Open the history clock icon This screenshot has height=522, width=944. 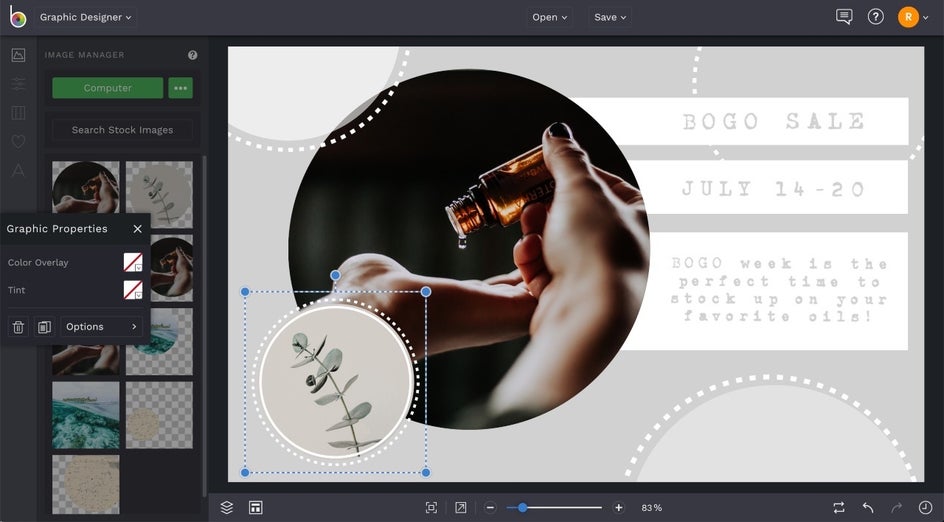pos(925,508)
